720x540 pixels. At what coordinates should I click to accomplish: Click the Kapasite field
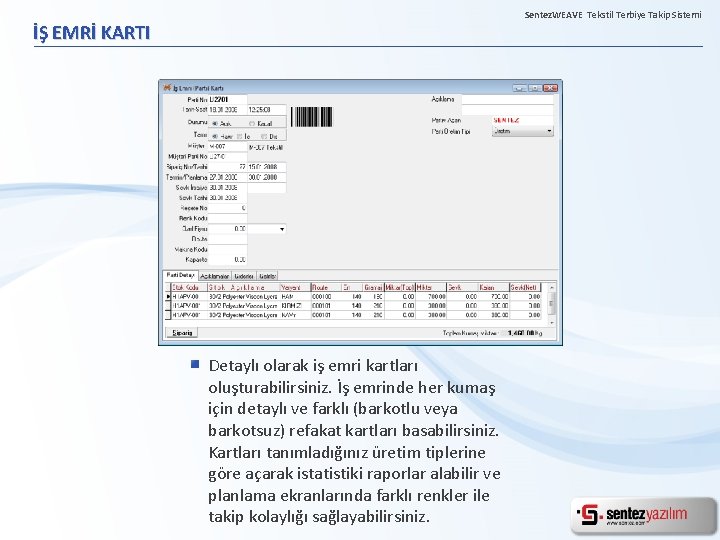pos(228,259)
